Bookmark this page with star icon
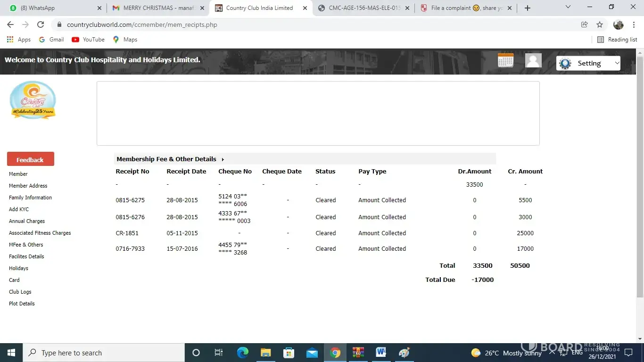 point(600,25)
